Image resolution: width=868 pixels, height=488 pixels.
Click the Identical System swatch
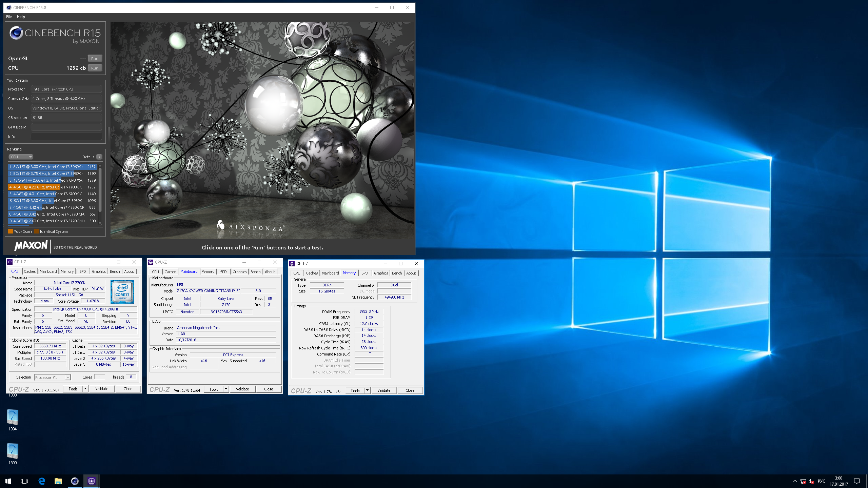[x=37, y=231]
